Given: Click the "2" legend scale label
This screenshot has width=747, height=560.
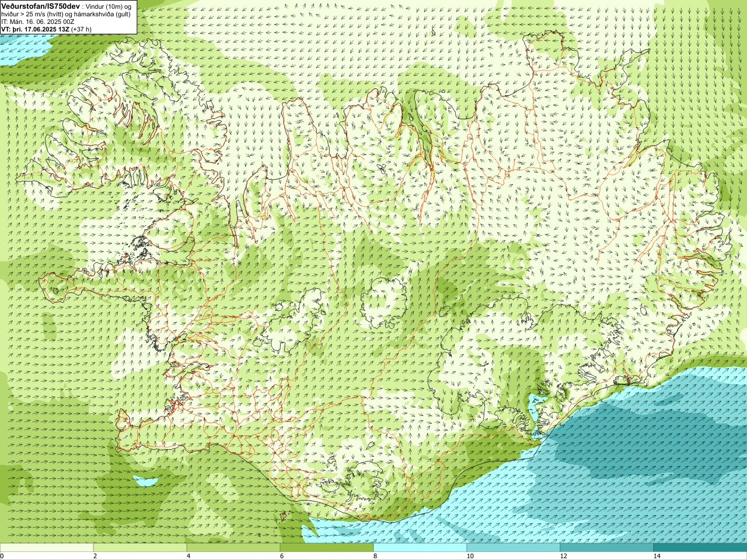Looking at the screenshot, I should pyautogui.click(x=95, y=556).
